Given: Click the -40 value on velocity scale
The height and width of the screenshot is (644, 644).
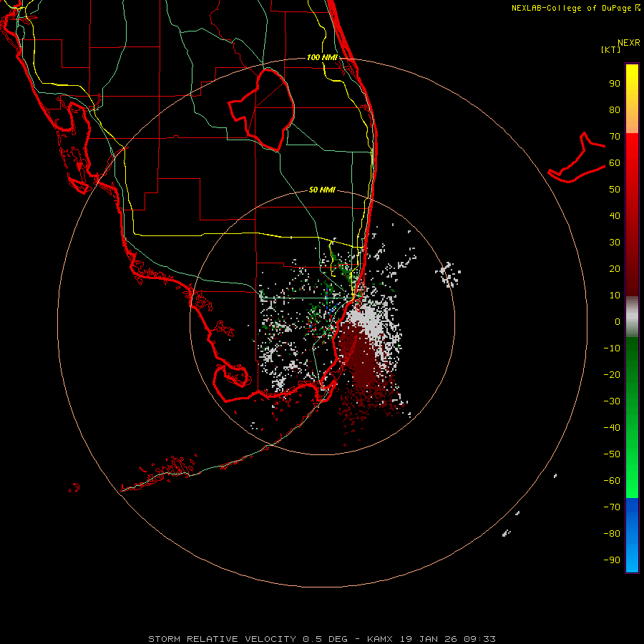Looking at the screenshot, I should coord(612,428).
